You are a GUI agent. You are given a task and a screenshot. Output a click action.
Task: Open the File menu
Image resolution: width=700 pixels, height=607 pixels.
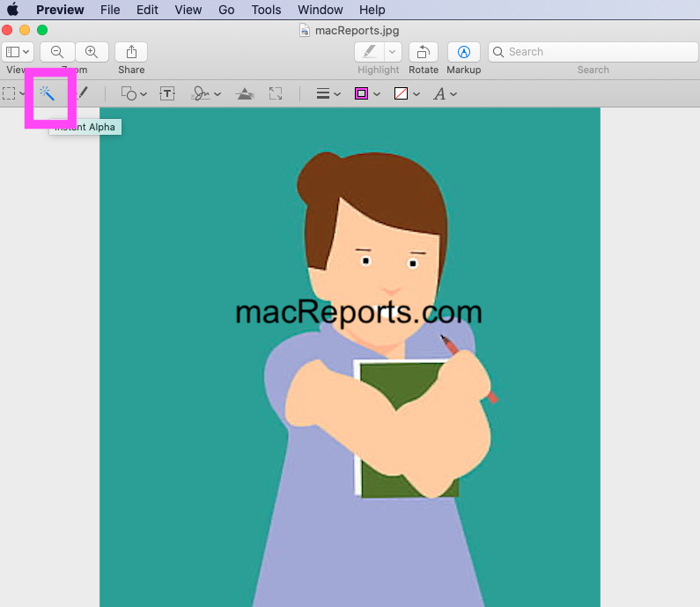[110, 10]
